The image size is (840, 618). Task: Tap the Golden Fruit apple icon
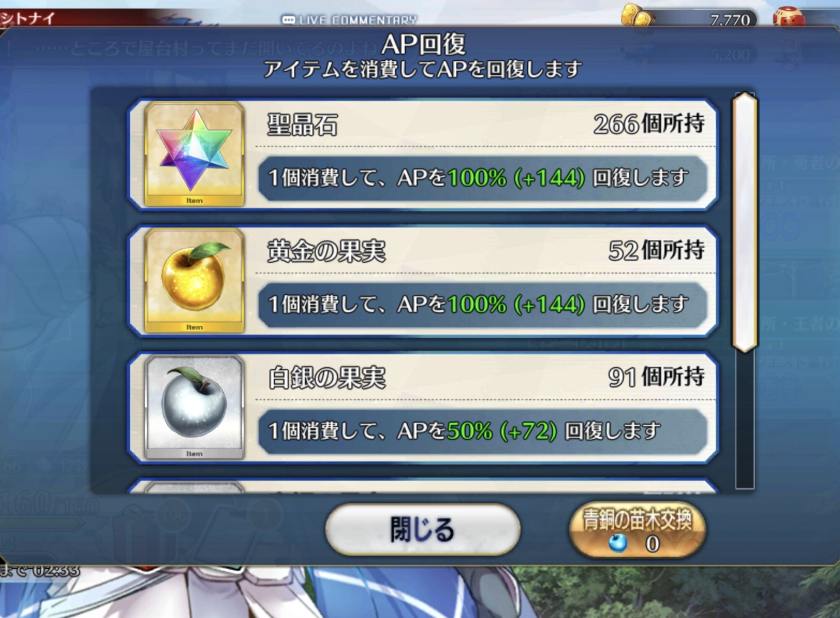[194, 281]
